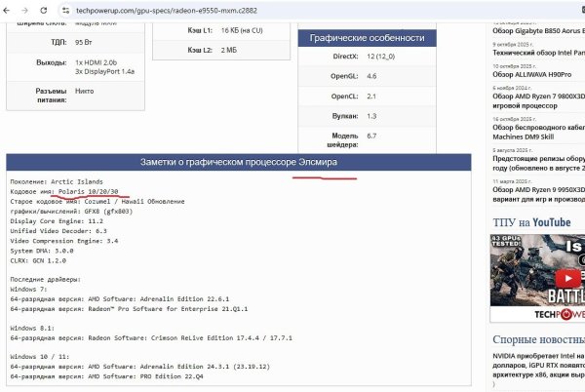The height and width of the screenshot is (392, 585).
Task: Click the Adrenalin Edition 24.3.1 driver line
Action: point(139,367)
